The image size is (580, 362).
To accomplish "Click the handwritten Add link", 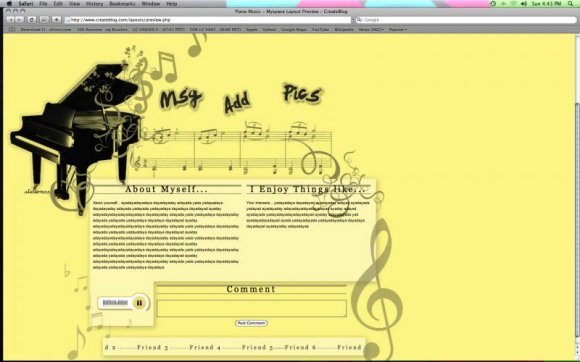I will [237, 103].
